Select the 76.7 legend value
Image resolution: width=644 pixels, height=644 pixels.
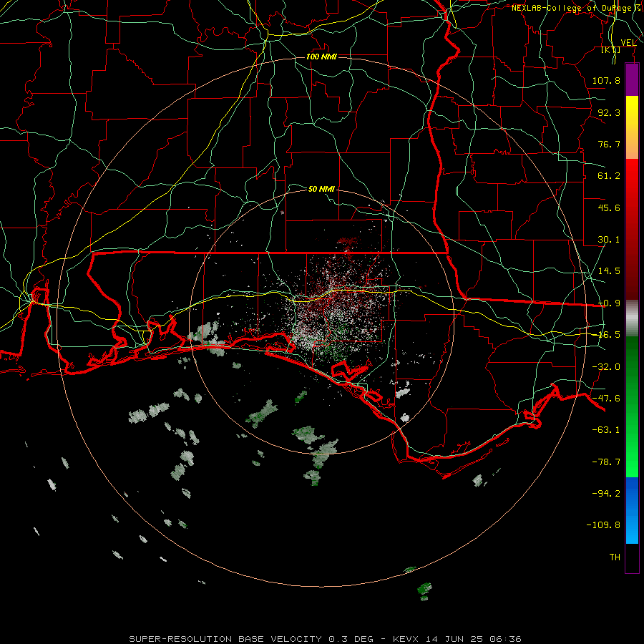click(609, 144)
